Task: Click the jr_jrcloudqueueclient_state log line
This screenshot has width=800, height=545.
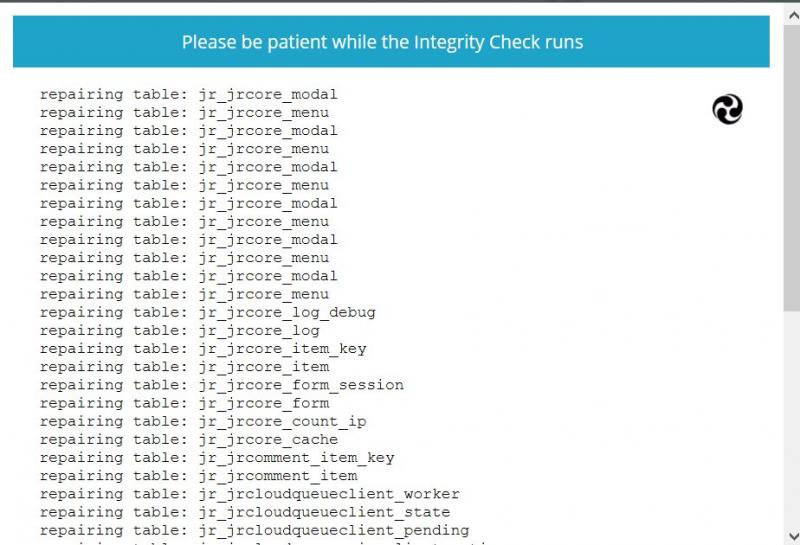Action: tap(245, 512)
